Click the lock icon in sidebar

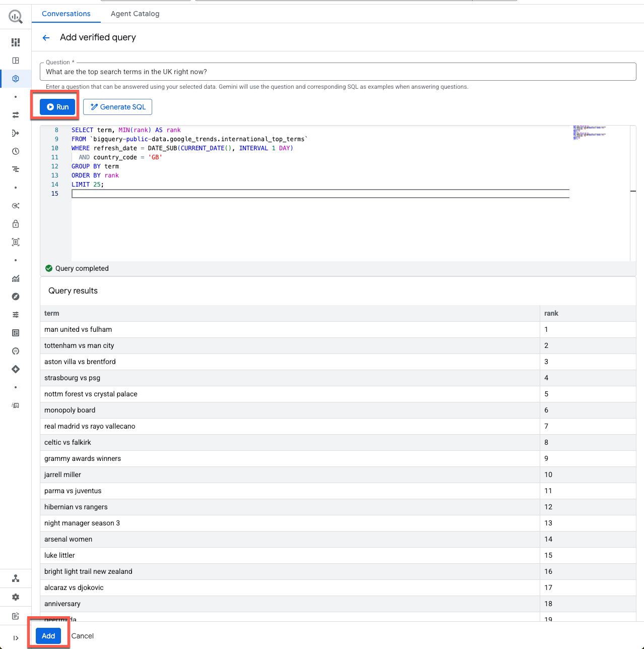click(16, 224)
